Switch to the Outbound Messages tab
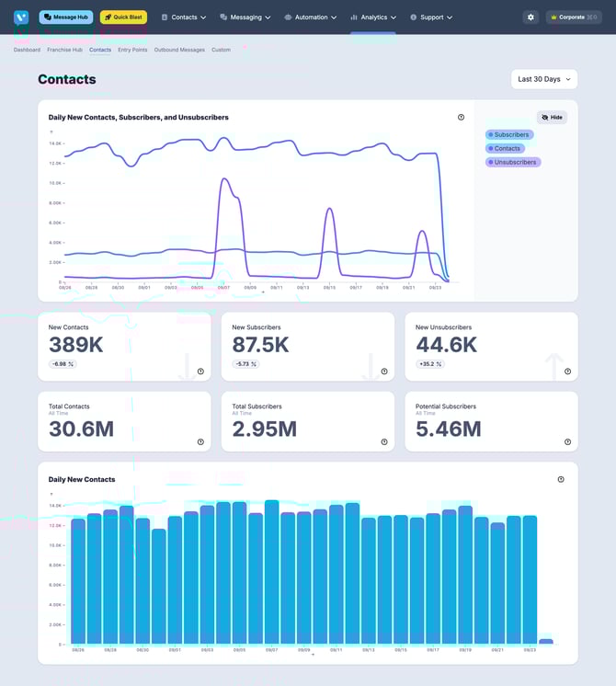Viewport: 616px width, 686px height. click(x=179, y=50)
